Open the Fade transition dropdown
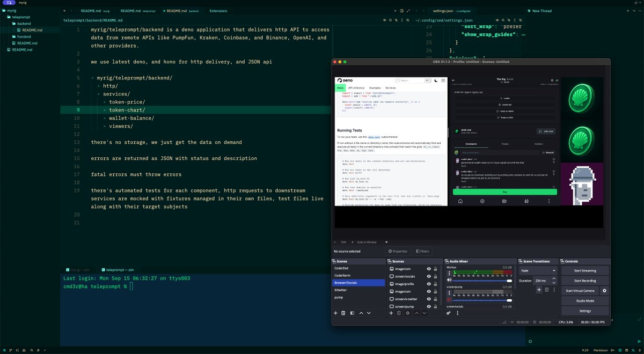Image resolution: width=644 pixels, height=354 pixels. pos(538,271)
